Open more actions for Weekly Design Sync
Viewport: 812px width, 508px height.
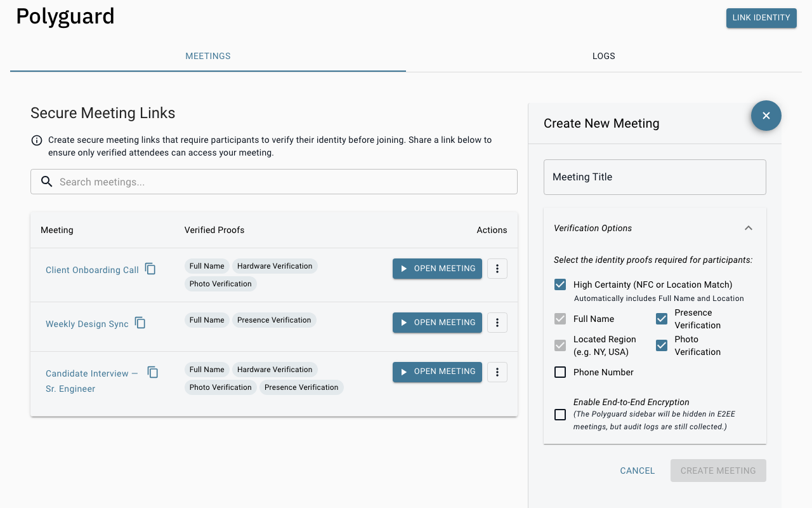click(x=497, y=323)
